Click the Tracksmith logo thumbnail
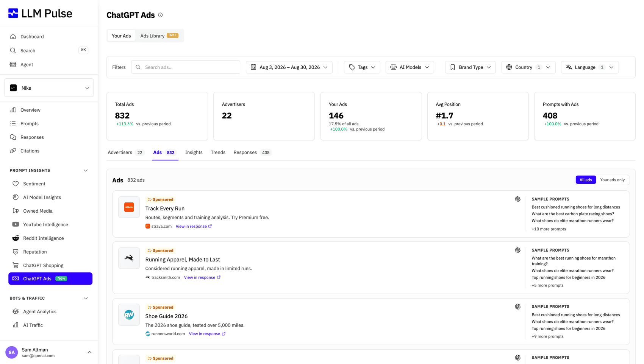644x364 pixels. click(x=129, y=258)
